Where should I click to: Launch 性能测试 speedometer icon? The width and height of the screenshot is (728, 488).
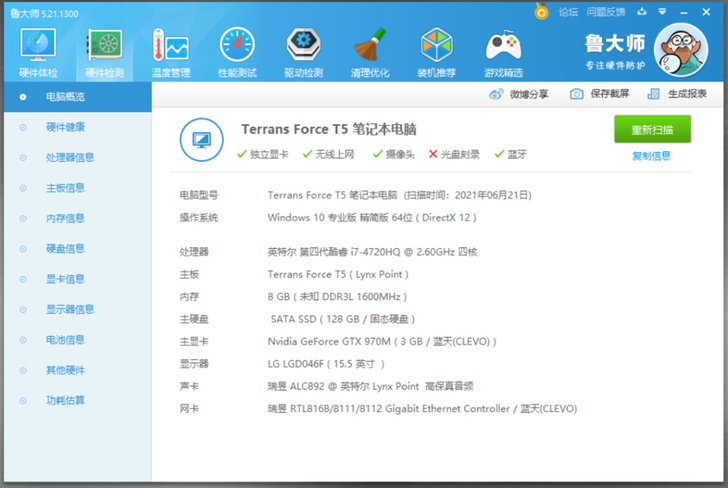point(237,45)
